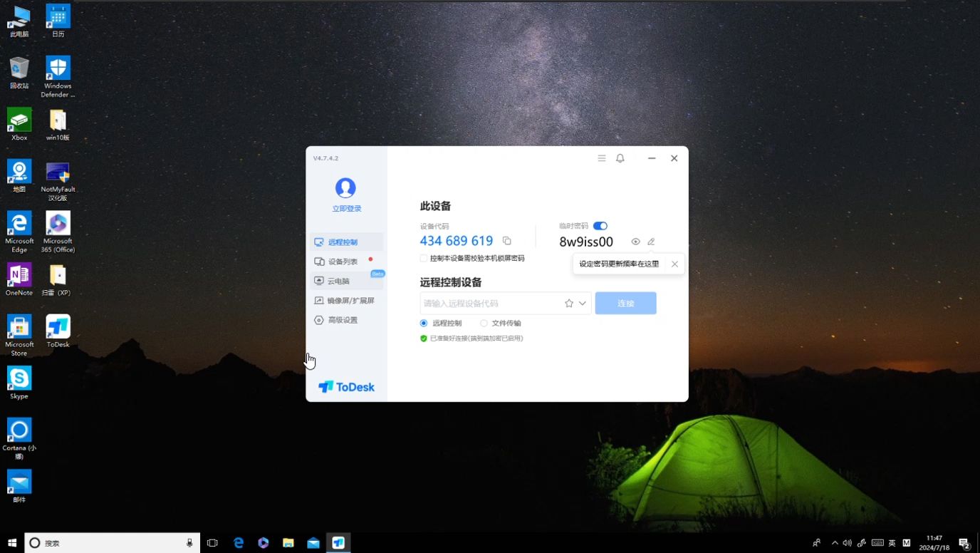
Task: Dismiss the password frequency tooltip
Action: tap(674, 264)
